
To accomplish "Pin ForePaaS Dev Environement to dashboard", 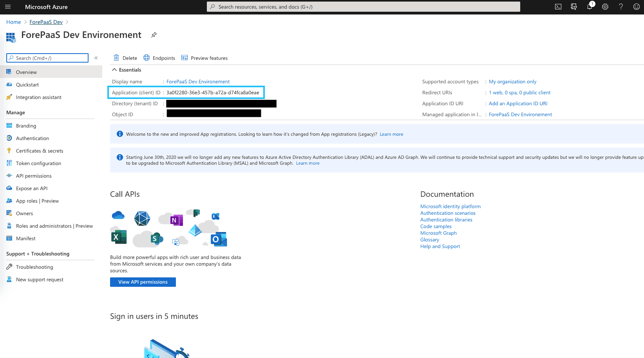I will point(154,35).
